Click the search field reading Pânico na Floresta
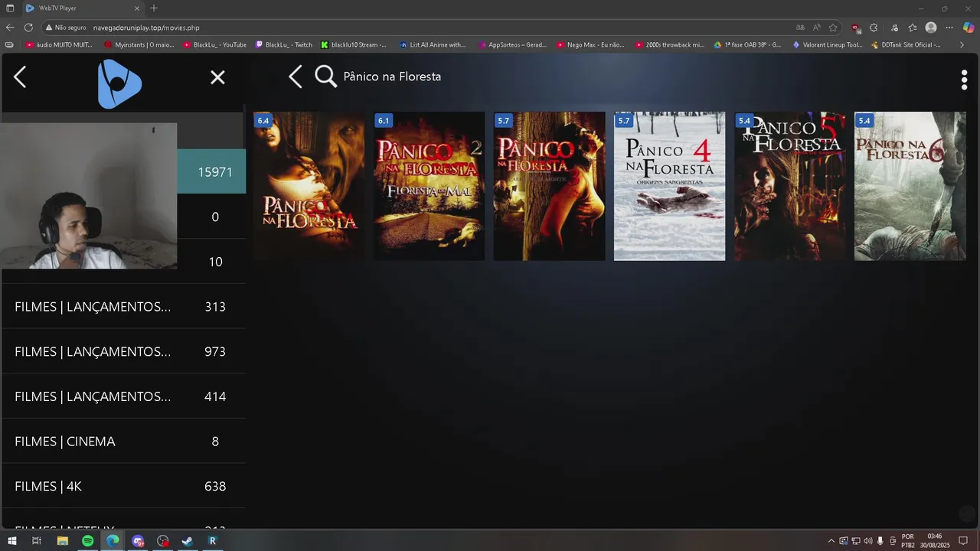Screen dimensions: 980x551 pyautogui.click(x=392, y=77)
